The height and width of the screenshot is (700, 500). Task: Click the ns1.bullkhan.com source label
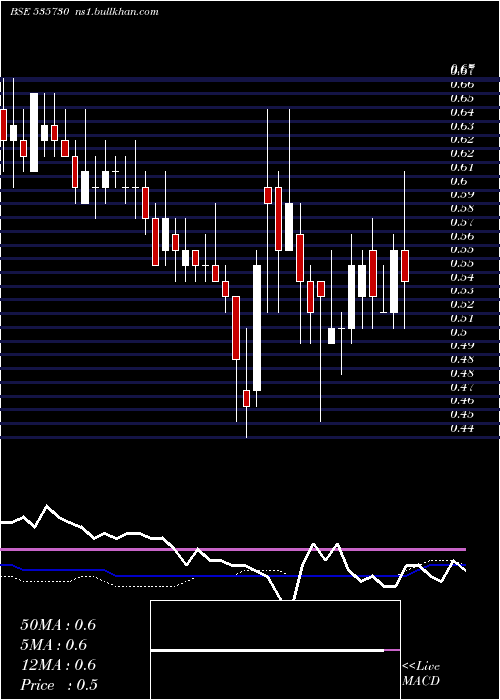[116, 12]
